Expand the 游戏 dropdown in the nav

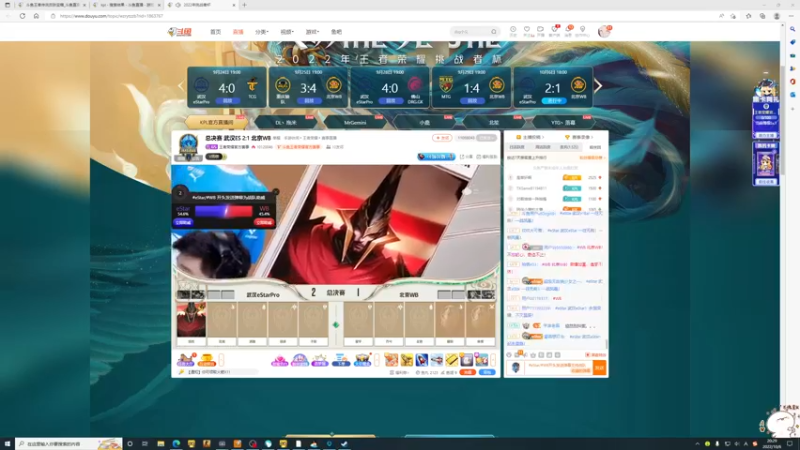(312, 32)
